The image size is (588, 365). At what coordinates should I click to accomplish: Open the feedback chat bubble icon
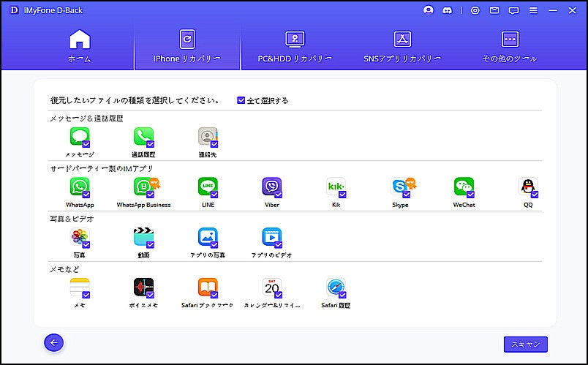click(513, 10)
